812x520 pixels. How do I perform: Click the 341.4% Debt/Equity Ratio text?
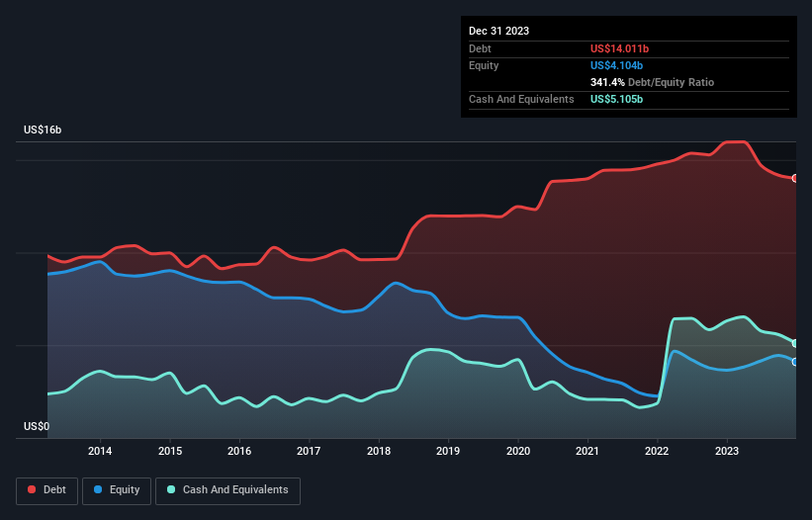pos(652,82)
